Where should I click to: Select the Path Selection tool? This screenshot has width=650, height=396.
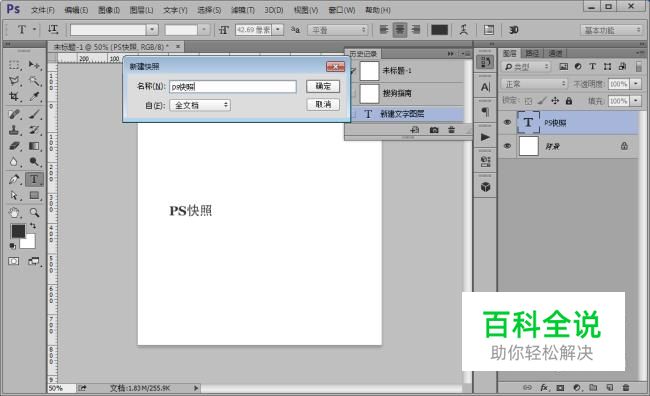click(x=14, y=195)
